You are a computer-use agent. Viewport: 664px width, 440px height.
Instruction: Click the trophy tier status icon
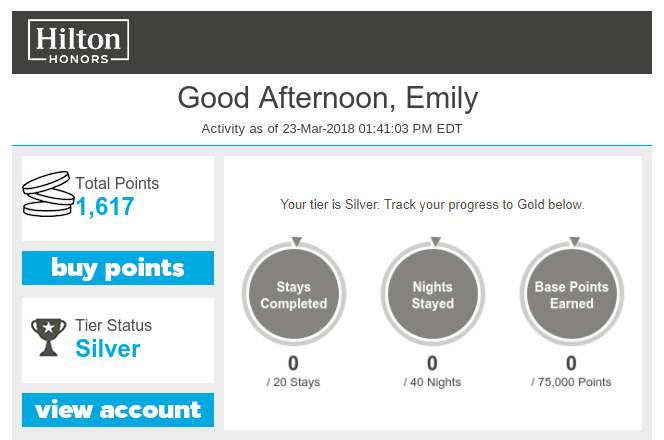click(x=48, y=338)
